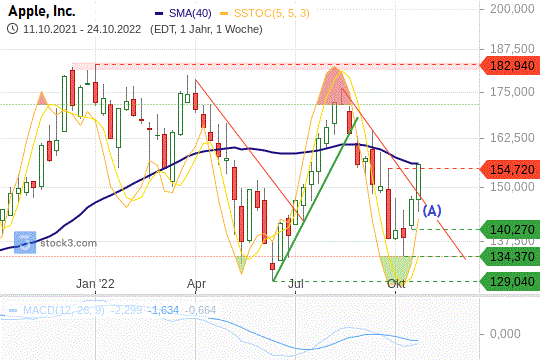The image size is (540, 360).
Task: Click the MACD value -0,664
Action: coord(200,310)
